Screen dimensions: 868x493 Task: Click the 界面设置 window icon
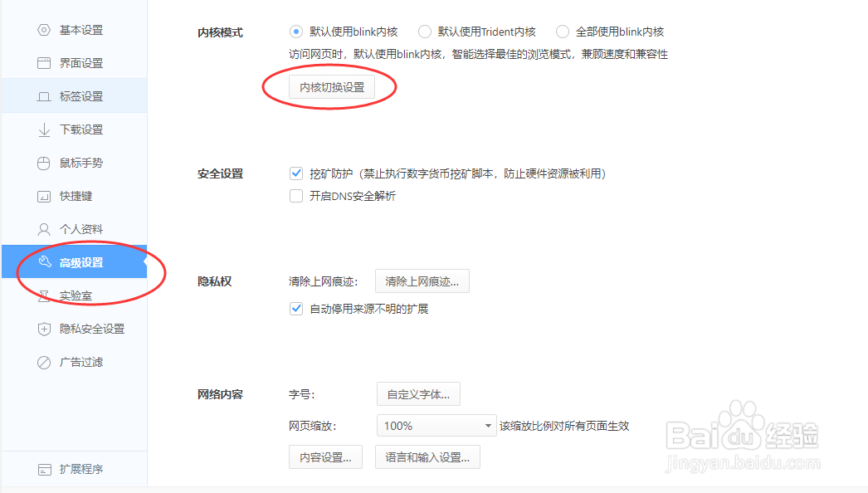(x=44, y=63)
